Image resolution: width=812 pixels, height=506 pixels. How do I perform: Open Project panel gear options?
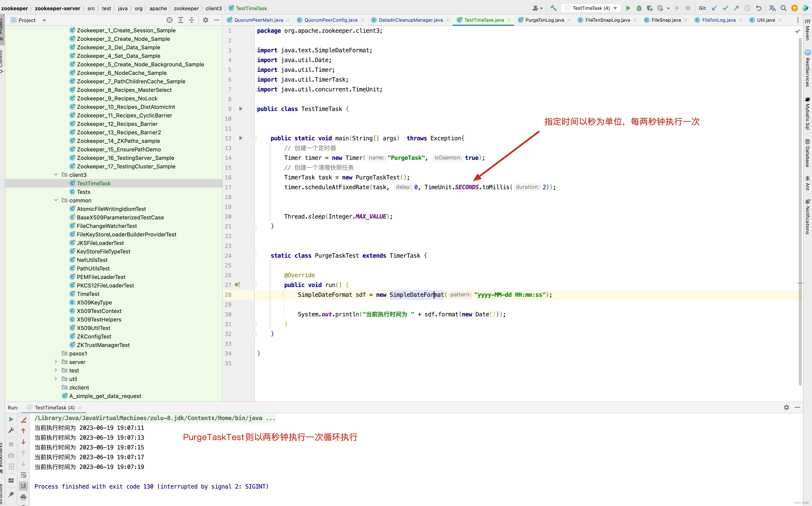tap(205, 20)
